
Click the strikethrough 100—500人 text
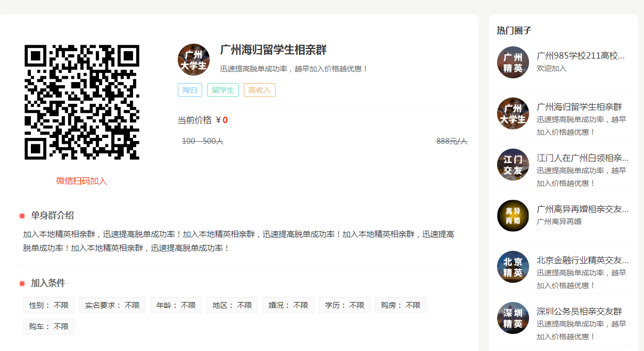point(203,141)
